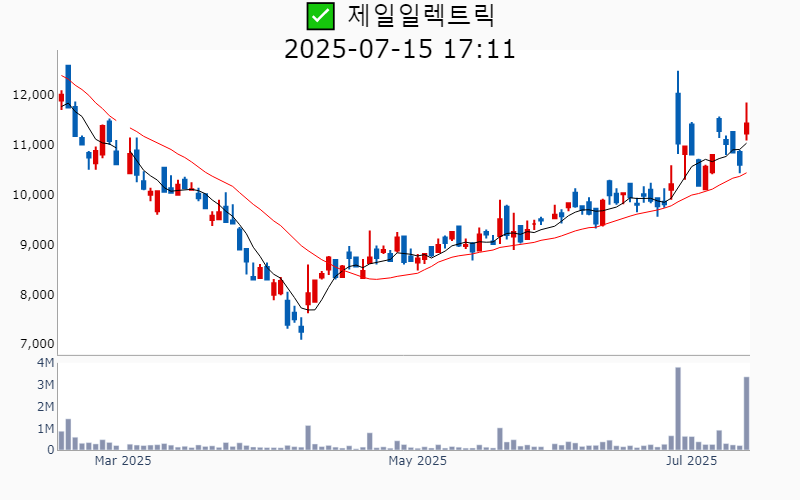Click the 7,000 price axis label
The width and height of the screenshot is (800, 500).
pyautogui.click(x=37, y=344)
